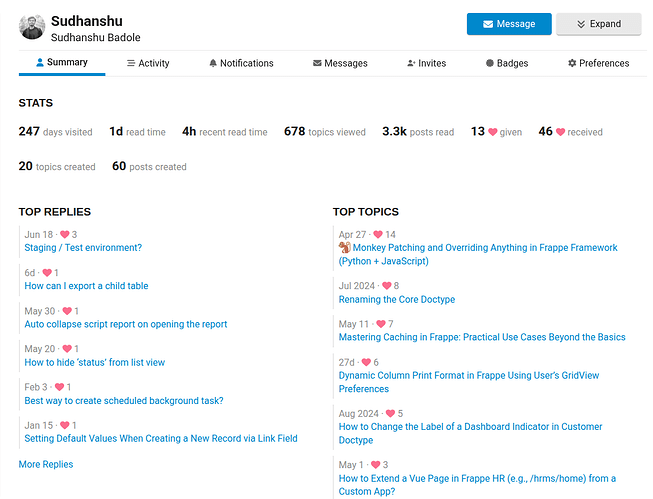Open 'How can I export a child table'
The width and height of the screenshot is (653, 499).
[86, 286]
